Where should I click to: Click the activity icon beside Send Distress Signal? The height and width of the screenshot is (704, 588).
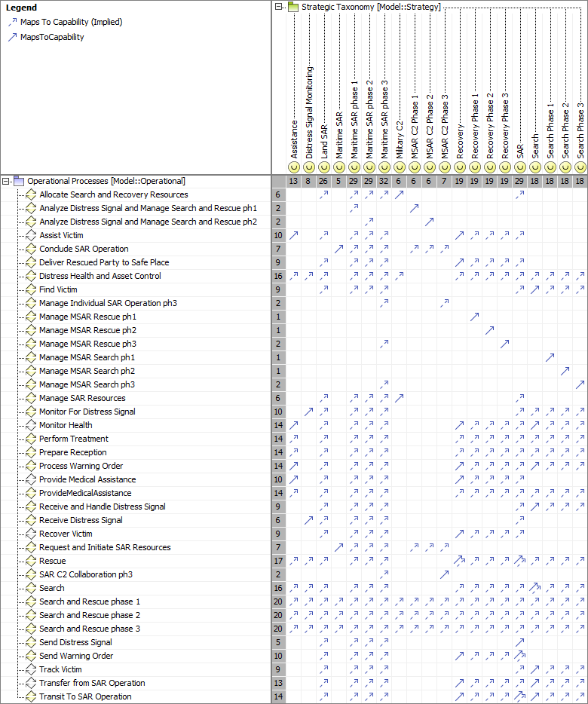click(31, 642)
